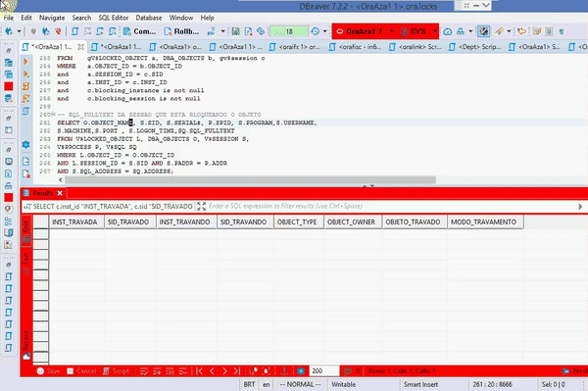Click the pending transactions count field showing 18
Screen dimensions: 588x391
(x=289, y=31)
